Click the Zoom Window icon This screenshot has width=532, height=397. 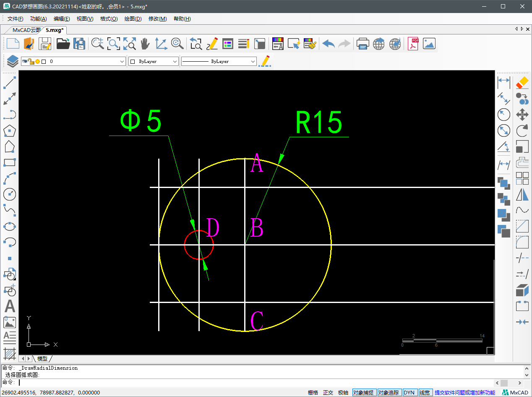tap(113, 44)
